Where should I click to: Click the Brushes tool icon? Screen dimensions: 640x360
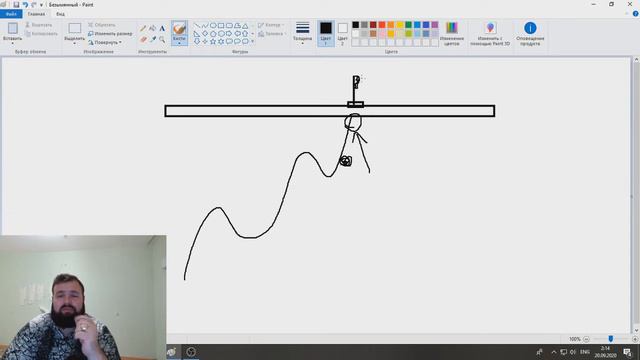click(179, 29)
